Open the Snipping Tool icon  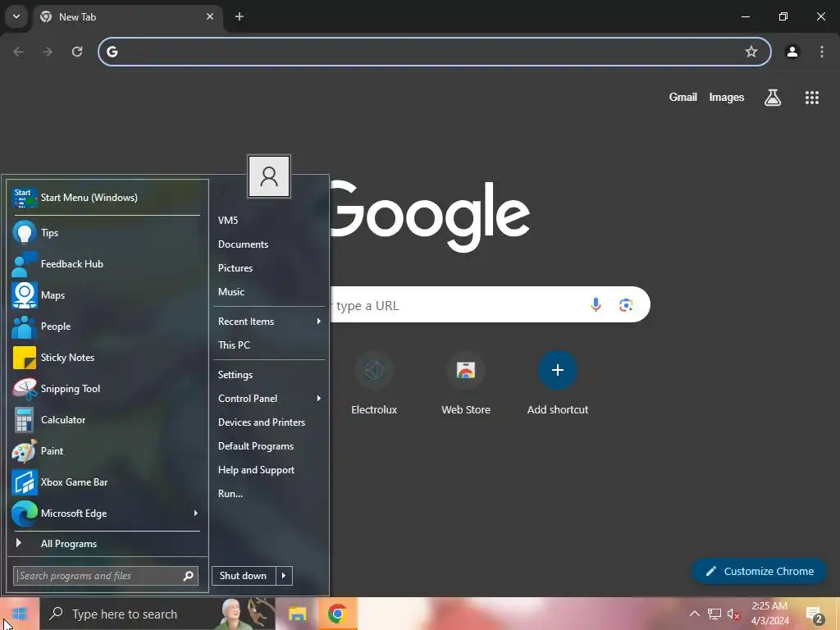(24, 388)
